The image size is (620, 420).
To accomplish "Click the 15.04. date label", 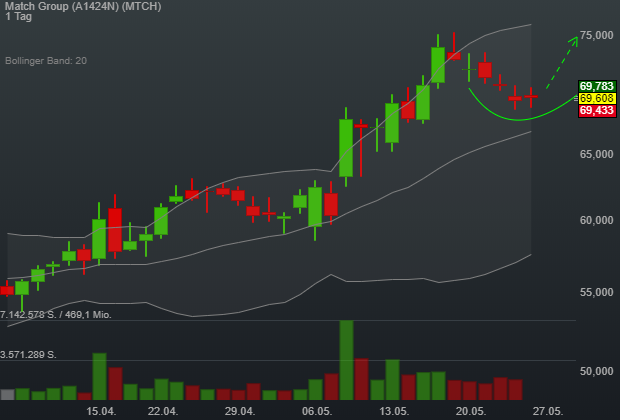I will [101, 411].
